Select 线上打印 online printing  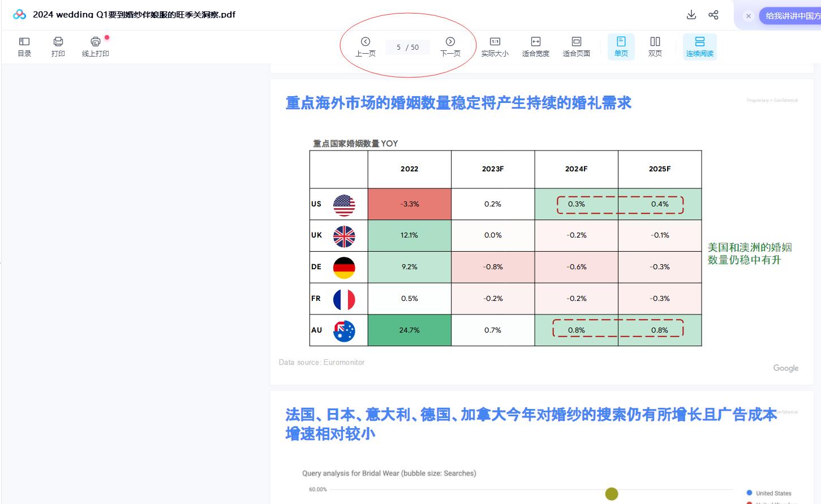point(95,46)
